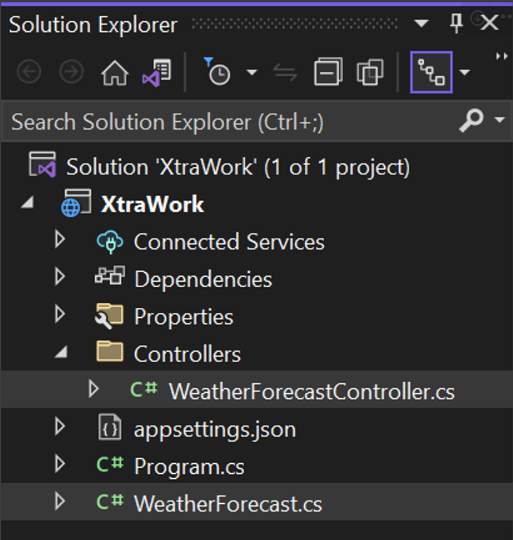Open the dropdown beside nesting view button
Image resolution: width=513 pixels, height=540 pixels.
pos(465,72)
